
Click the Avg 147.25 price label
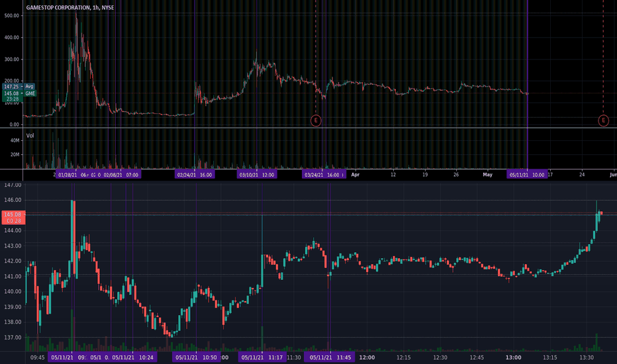pyautogui.click(x=19, y=87)
